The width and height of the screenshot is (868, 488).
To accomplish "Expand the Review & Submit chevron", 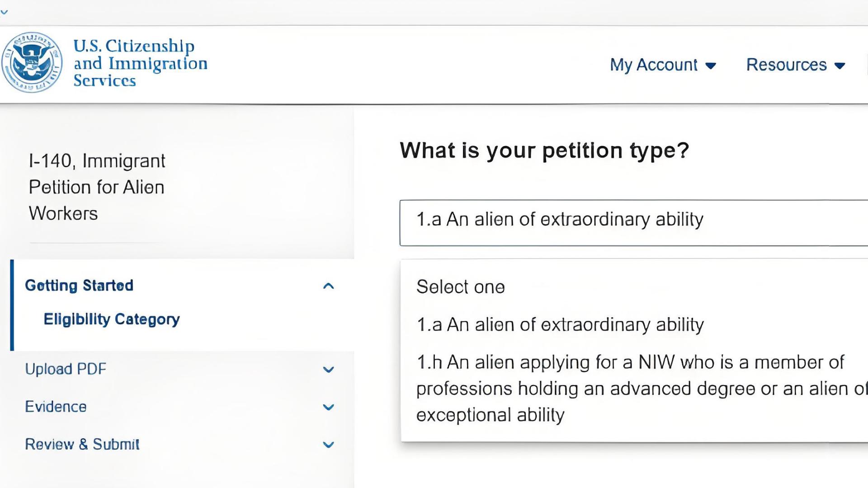I will [329, 445].
